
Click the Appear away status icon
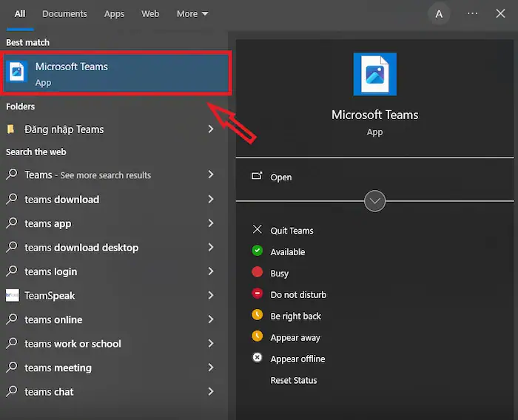tap(258, 337)
